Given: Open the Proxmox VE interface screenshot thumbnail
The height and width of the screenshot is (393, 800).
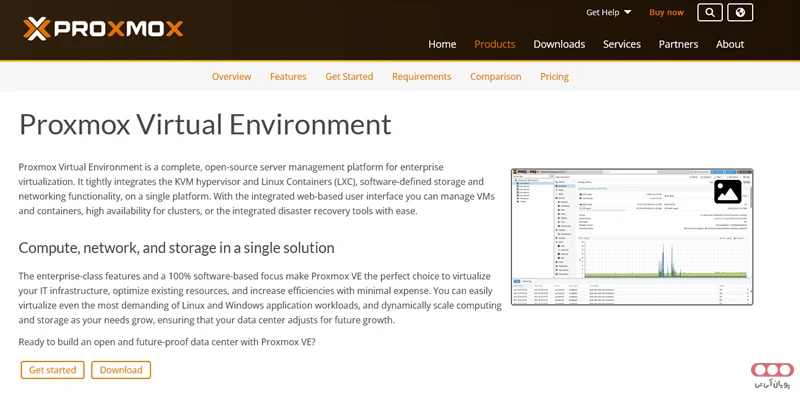Looking at the screenshot, I should point(632,237).
